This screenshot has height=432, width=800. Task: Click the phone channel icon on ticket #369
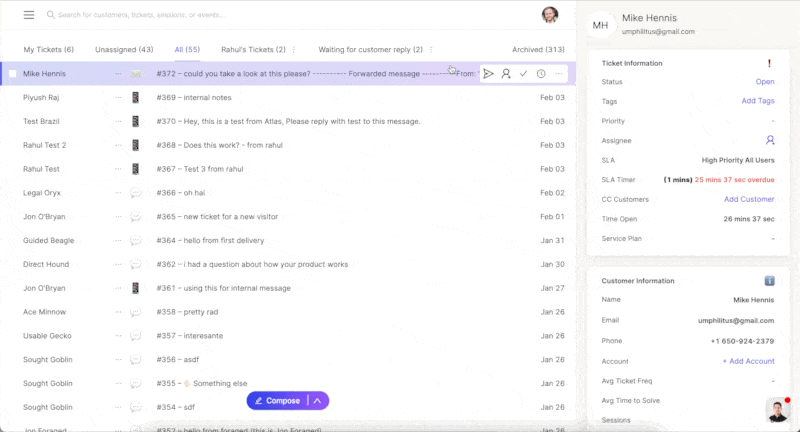[x=135, y=97]
